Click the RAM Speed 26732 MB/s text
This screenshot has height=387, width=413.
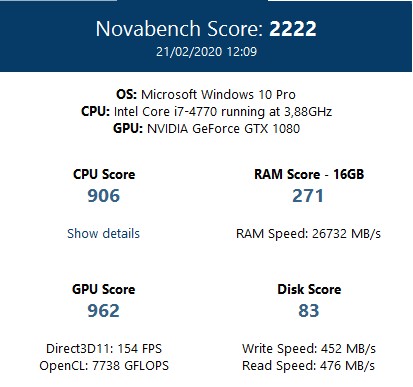pyautogui.click(x=308, y=233)
